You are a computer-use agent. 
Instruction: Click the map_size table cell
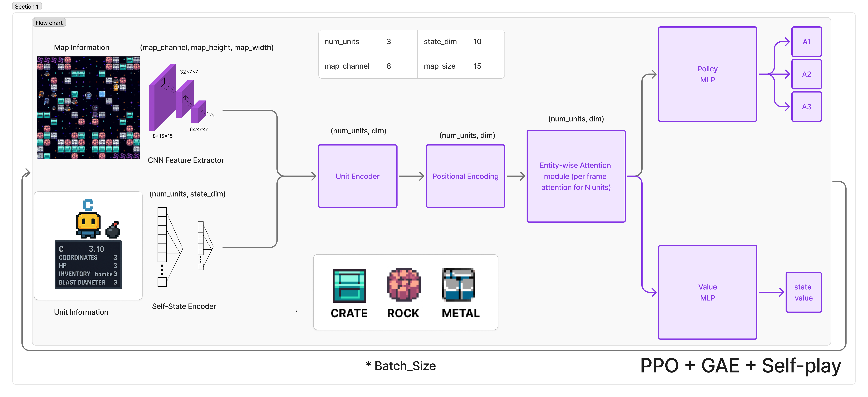(x=442, y=66)
